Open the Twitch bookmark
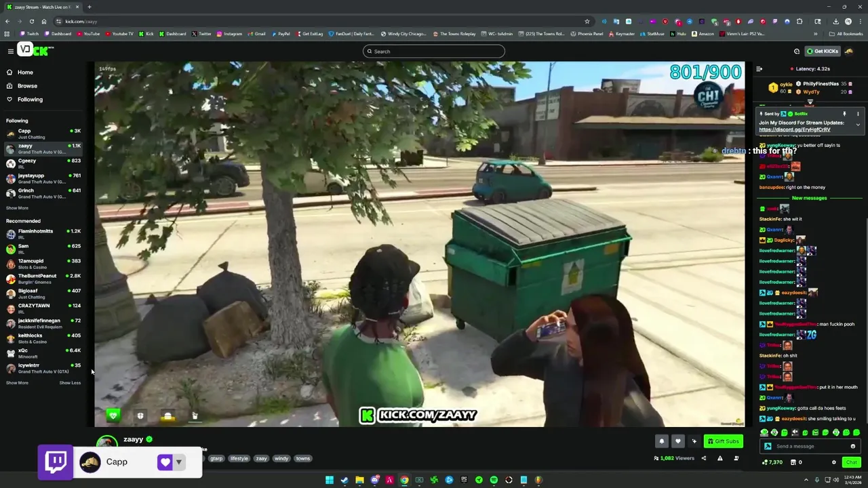868x488 pixels. tap(29, 34)
